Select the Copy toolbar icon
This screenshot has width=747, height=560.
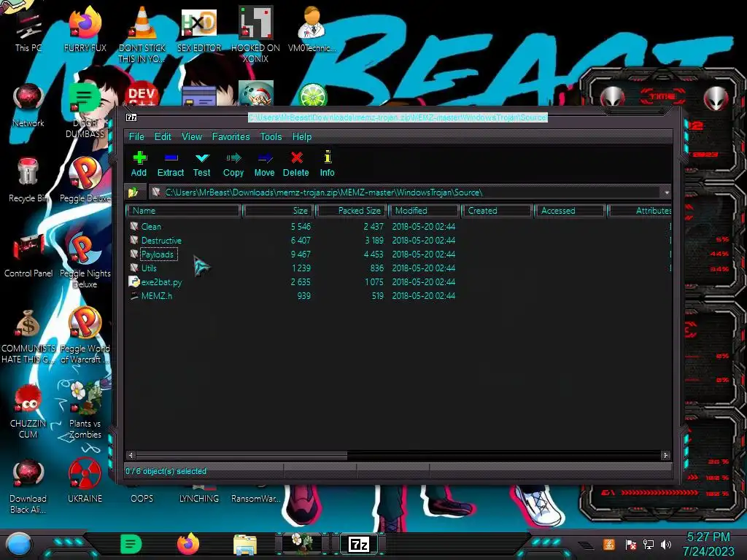pyautogui.click(x=233, y=164)
